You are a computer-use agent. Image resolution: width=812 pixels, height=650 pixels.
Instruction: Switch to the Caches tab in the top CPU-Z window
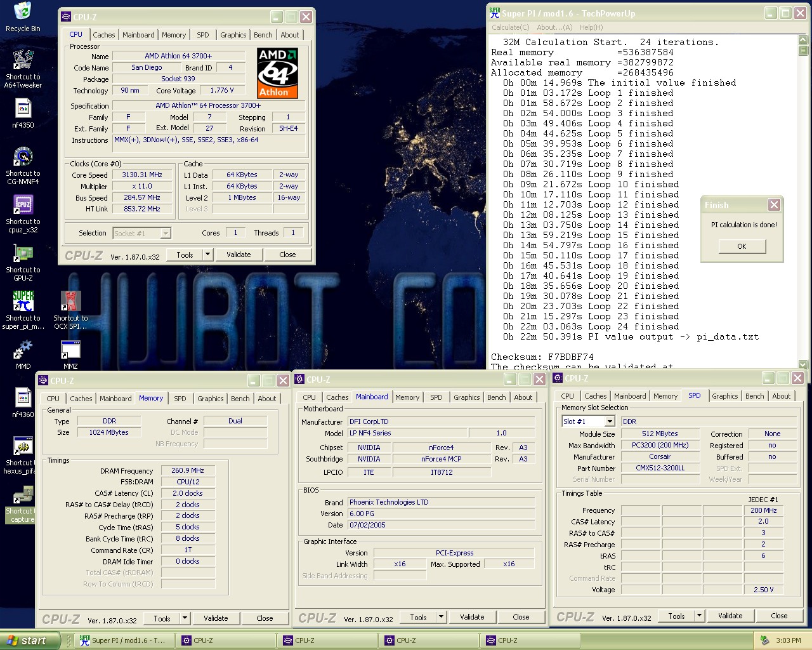tap(104, 35)
